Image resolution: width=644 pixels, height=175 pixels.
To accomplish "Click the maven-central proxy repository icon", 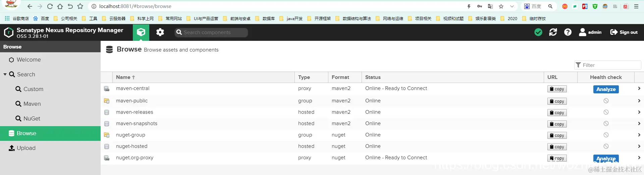I will pyautogui.click(x=107, y=89).
